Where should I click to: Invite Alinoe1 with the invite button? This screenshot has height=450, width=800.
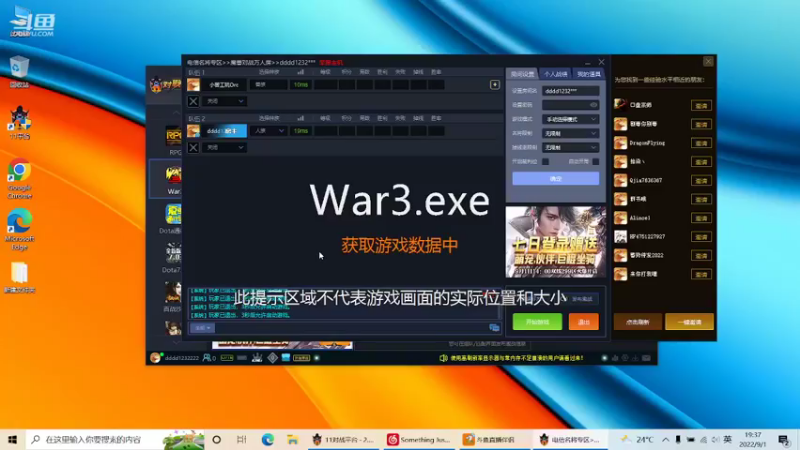click(x=701, y=218)
